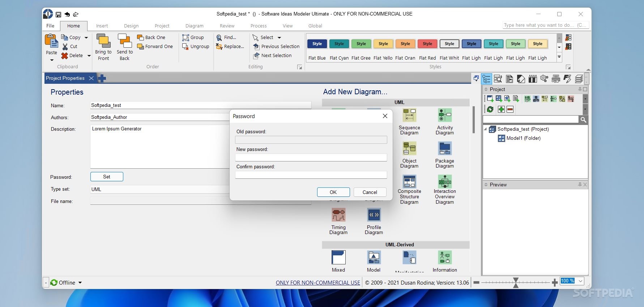The image size is (644, 307).
Task: Click Next Selection button
Action: tap(272, 56)
